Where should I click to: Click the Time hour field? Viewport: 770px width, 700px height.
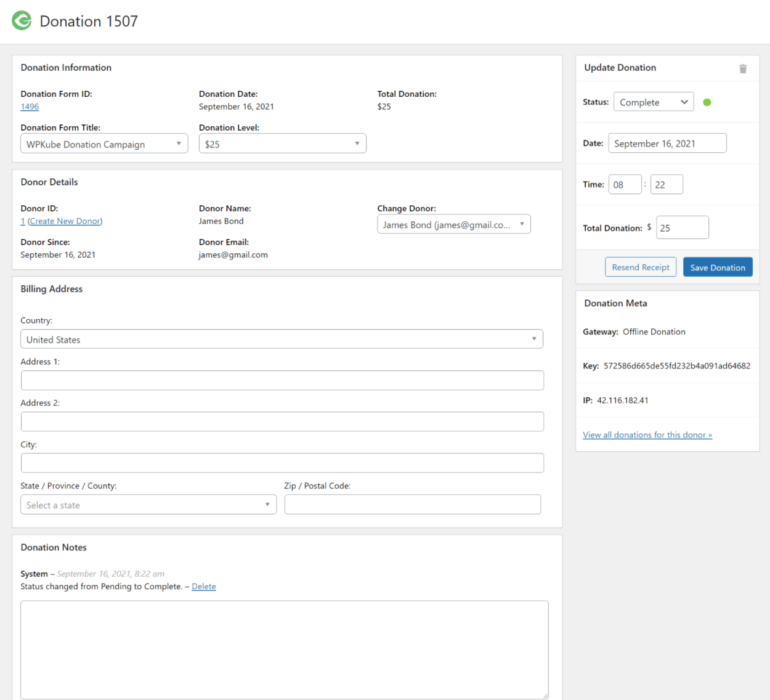(x=625, y=185)
